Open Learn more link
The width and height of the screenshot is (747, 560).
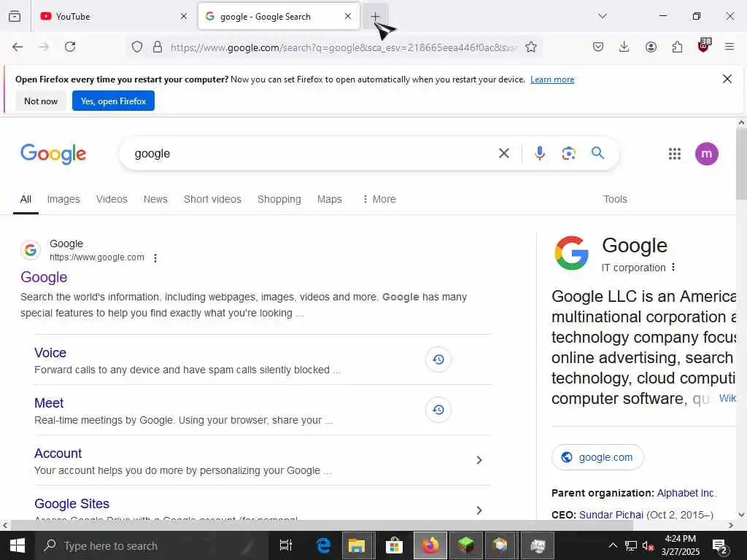coord(552,79)
